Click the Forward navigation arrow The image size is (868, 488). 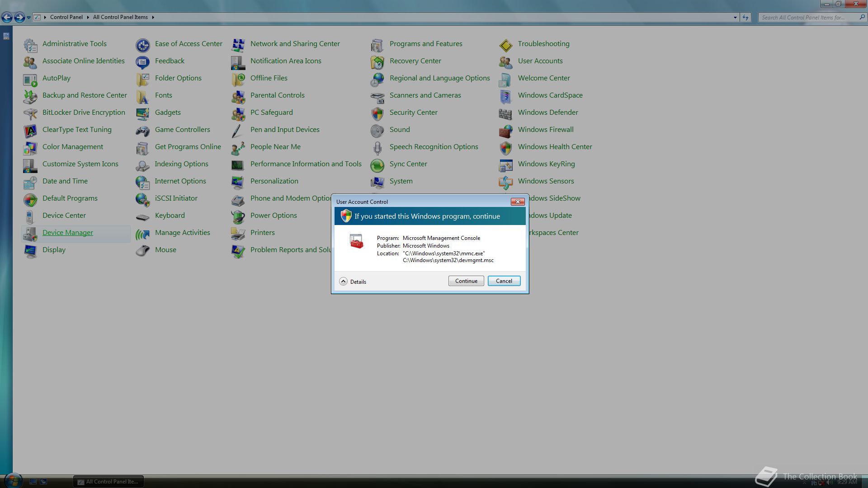(19, 17)
